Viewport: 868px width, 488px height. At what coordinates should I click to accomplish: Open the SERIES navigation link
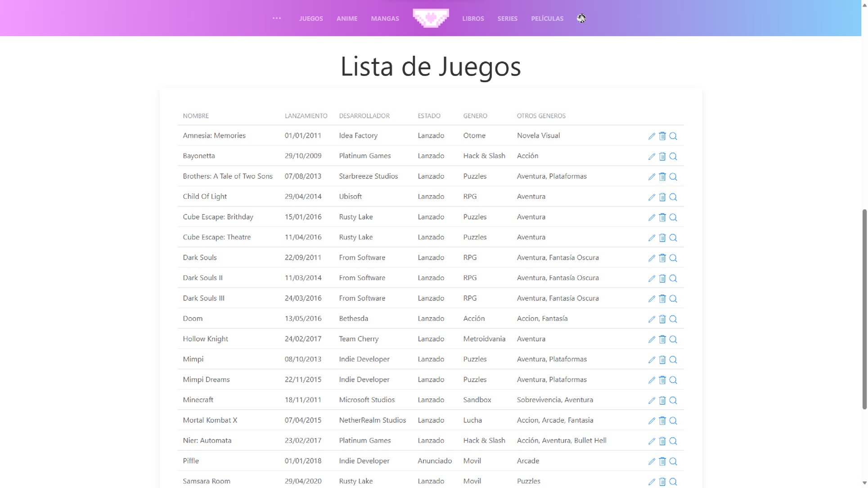tap(507, 18)
